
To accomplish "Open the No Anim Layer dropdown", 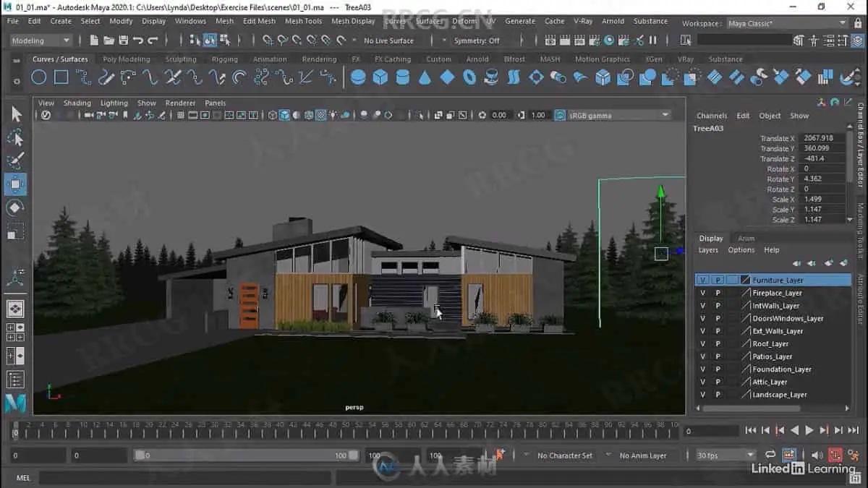I will click(644, 455).
